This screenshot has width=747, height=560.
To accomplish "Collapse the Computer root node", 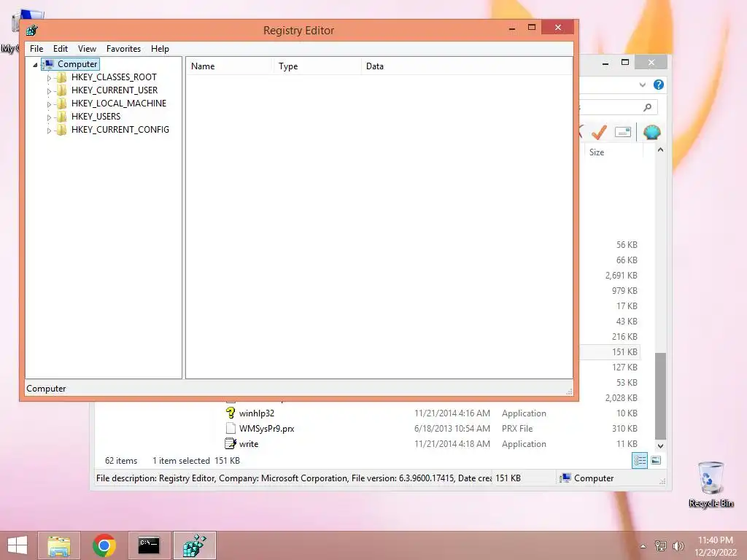I will [35, 64].
